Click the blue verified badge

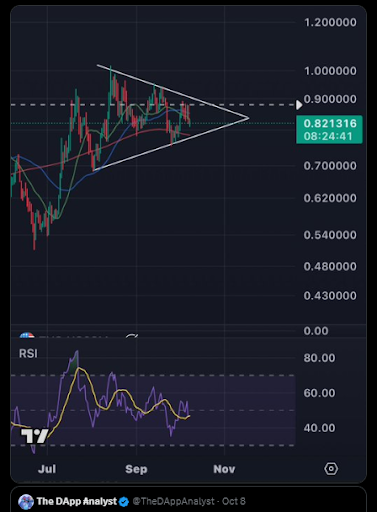(x=124, y=502)
